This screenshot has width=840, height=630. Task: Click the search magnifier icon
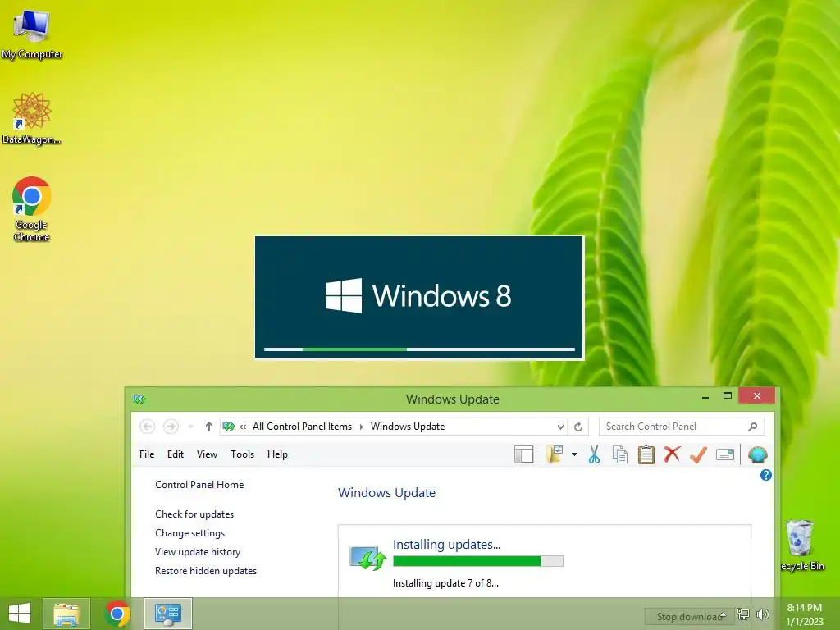pos(753,427)
